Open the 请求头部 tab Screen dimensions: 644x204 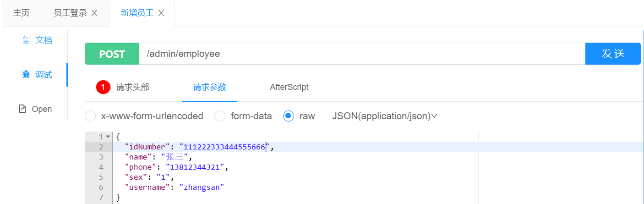[132, 87]
